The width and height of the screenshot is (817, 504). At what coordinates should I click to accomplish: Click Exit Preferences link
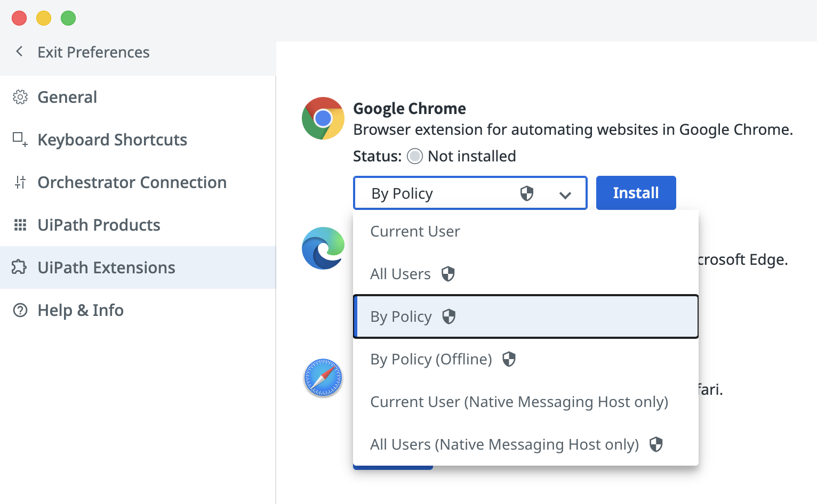tap(93, 52)
